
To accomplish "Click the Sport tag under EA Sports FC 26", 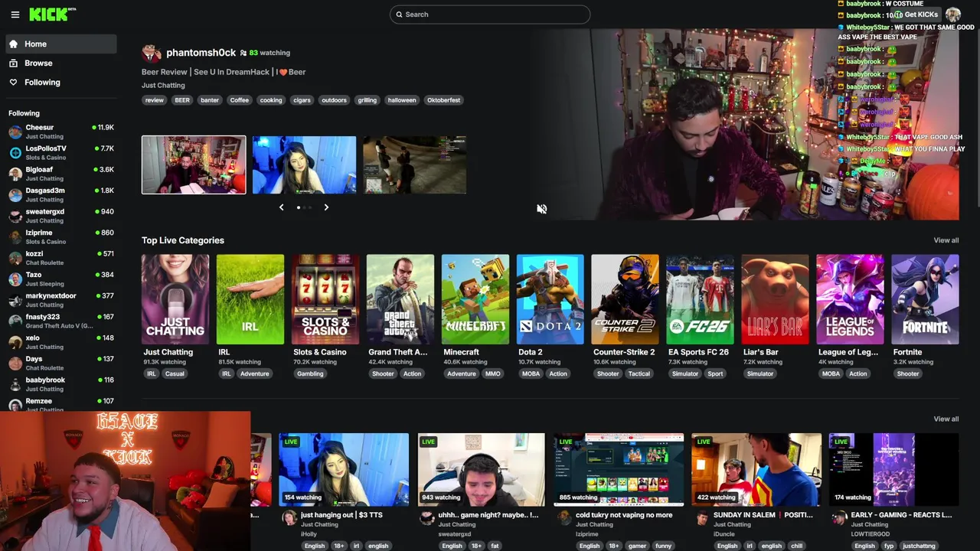I will tap(715, 374).
